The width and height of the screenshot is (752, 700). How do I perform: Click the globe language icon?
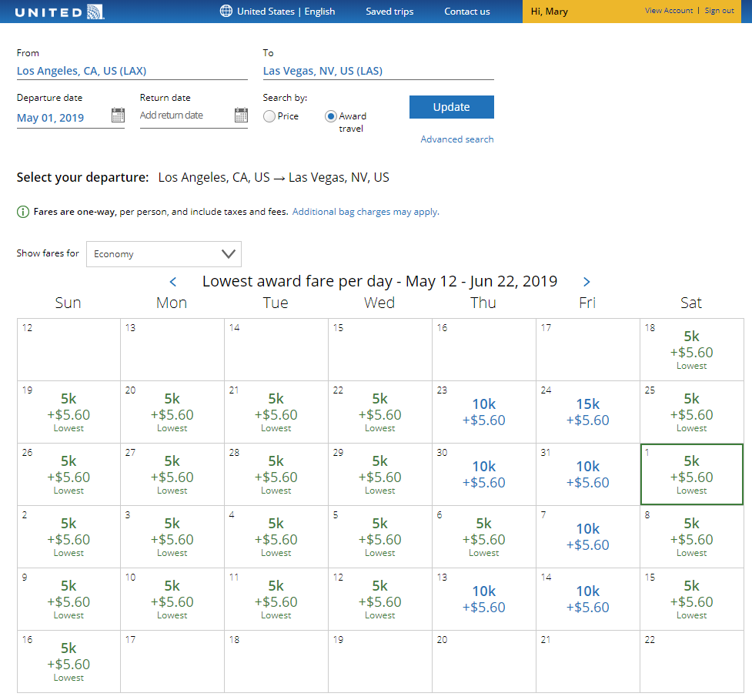coord(226,11)
